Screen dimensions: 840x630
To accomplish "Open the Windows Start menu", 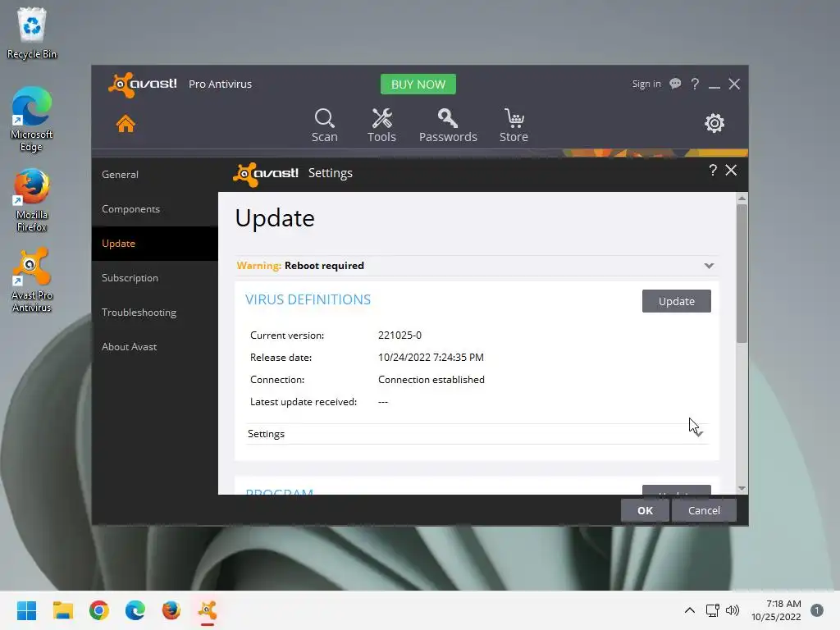I will [x=26, y=610].
